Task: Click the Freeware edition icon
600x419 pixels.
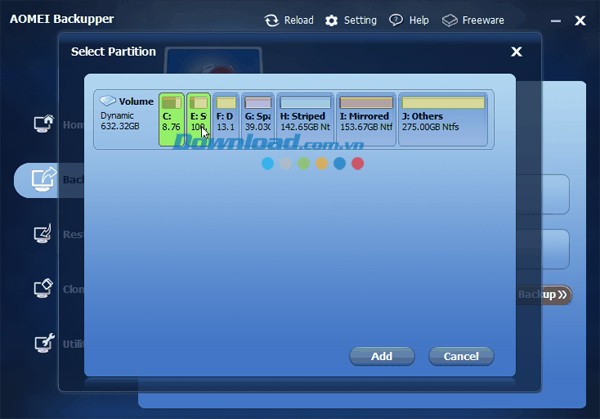Action: (450, 20)
